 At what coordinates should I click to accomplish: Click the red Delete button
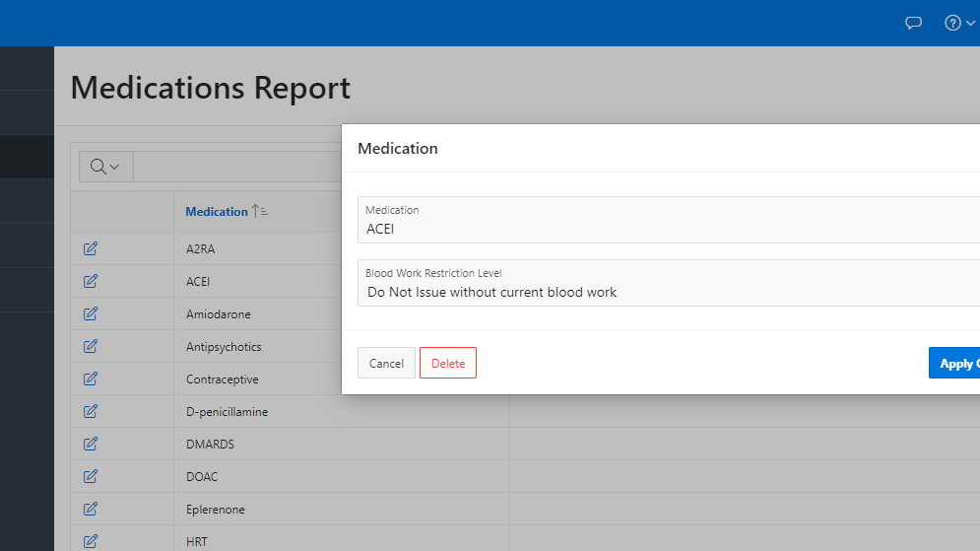pos(447,363)
